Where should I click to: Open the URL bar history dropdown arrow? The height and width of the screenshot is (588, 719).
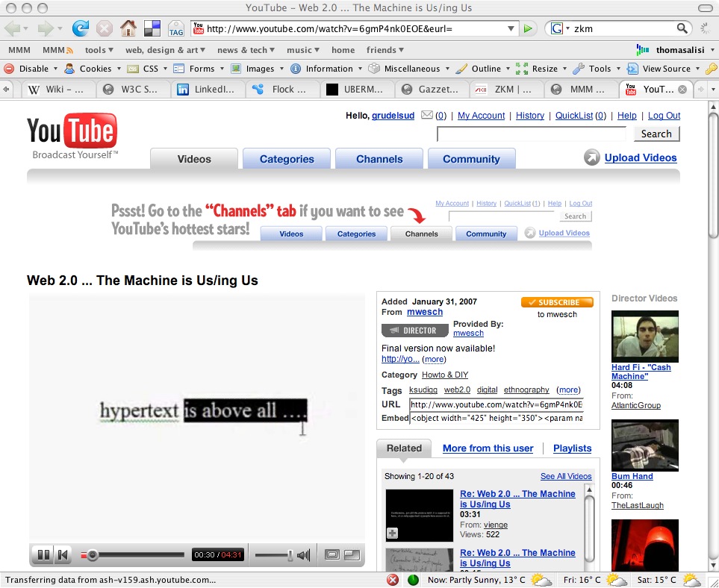pyautogui.click(x=511, y=28)
